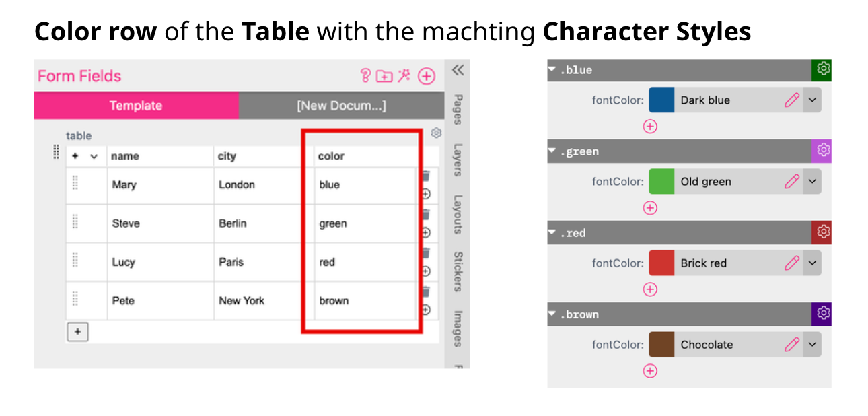Open the Layers sidebar tab
The height and width of the screenshot is (416, 868).
click(x=458, y=160)
